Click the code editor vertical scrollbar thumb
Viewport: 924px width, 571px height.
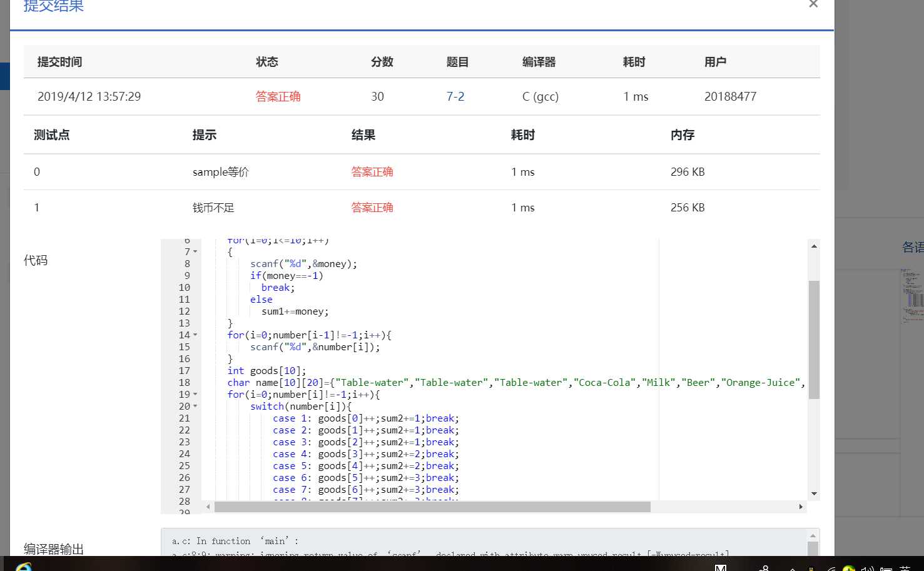pos(814,340)
